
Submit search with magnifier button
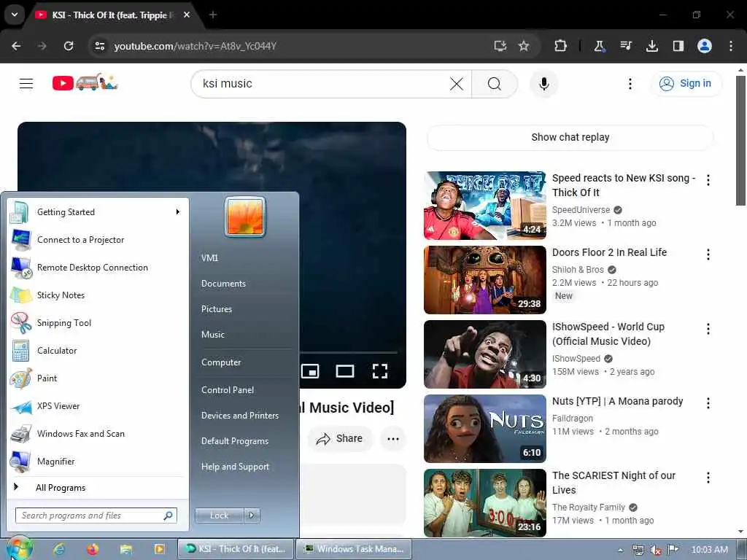[495, 84]
